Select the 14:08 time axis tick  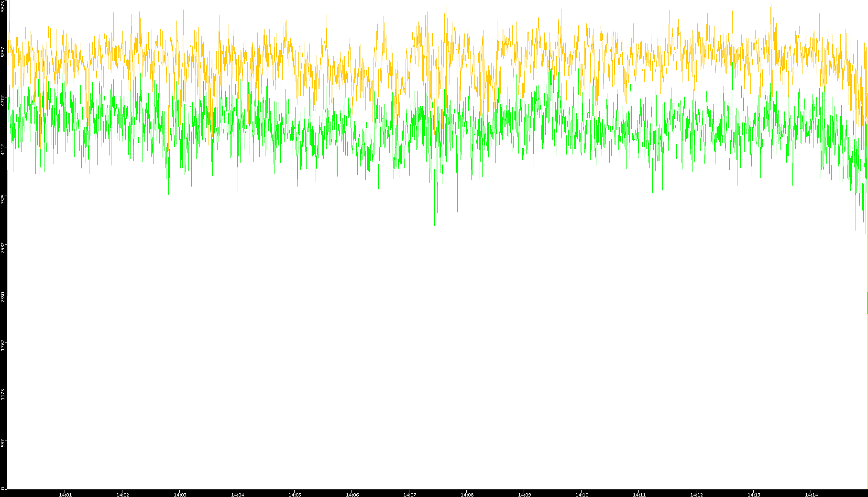[467, 495]
